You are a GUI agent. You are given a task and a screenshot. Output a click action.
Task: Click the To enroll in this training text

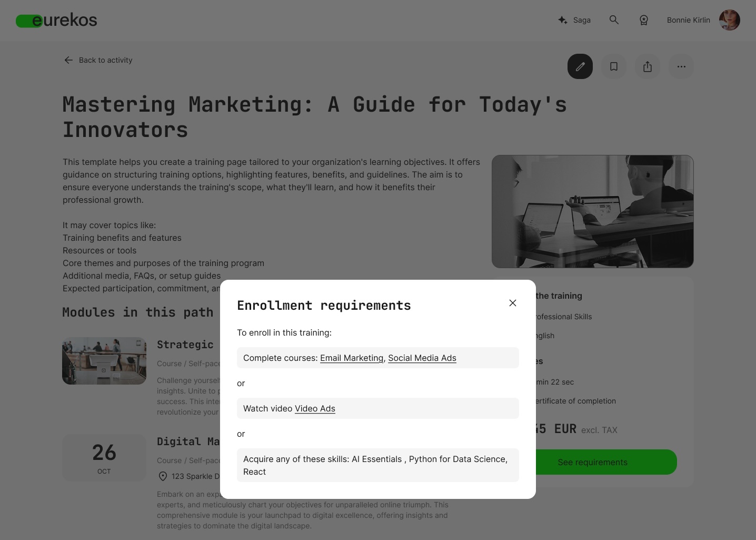(284, 332)
